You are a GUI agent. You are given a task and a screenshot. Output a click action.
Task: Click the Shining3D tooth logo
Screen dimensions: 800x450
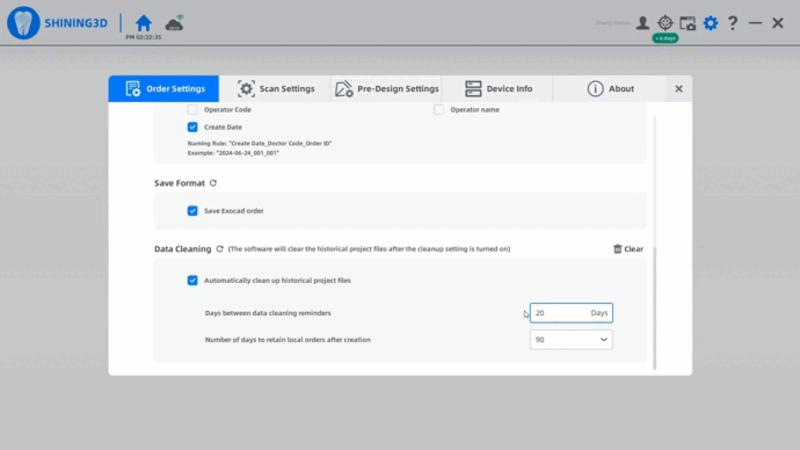[23, 23]
